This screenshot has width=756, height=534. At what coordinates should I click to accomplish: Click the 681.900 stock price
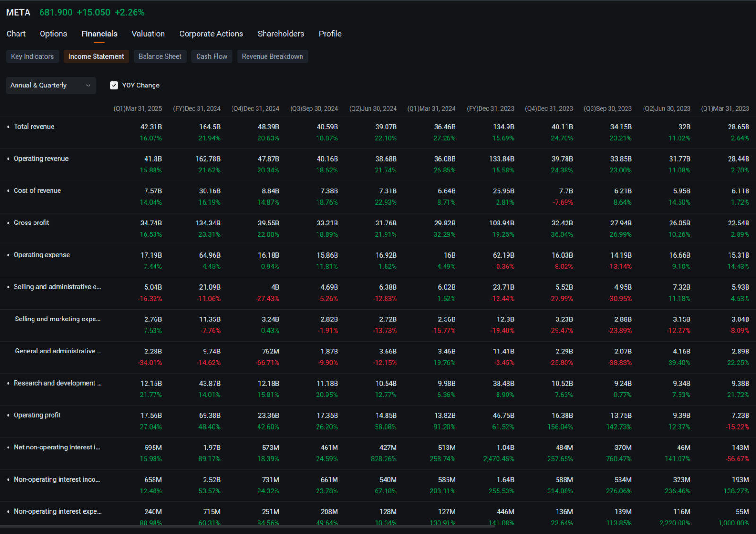pyautogui.click(x=56, y=12)
